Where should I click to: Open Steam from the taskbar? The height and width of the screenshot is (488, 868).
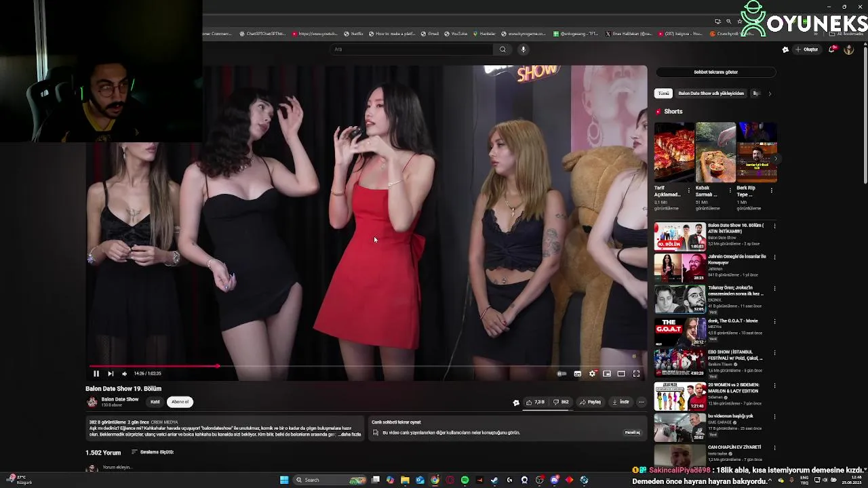(x=494, y=480)
